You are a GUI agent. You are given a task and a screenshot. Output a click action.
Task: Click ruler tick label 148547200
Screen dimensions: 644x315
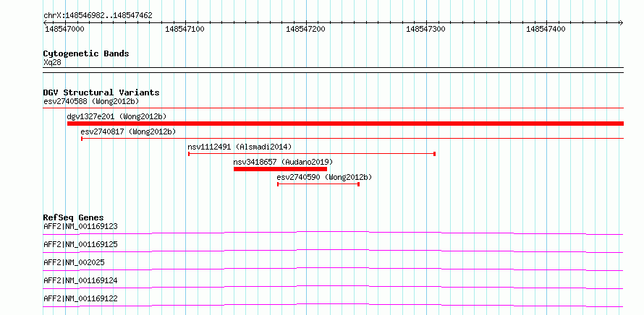[305, 29]
